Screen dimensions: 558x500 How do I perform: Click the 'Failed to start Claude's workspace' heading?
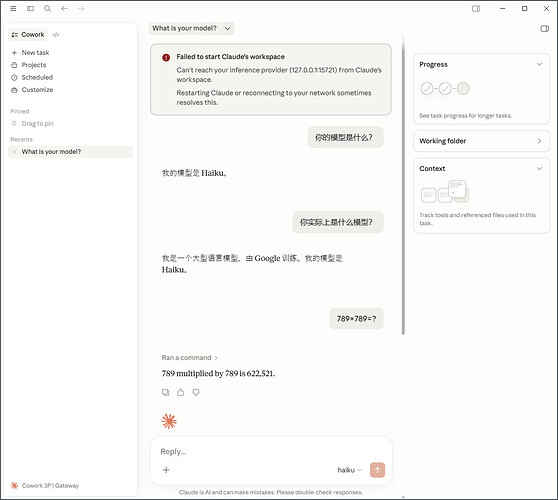click(x=230, y=57)
